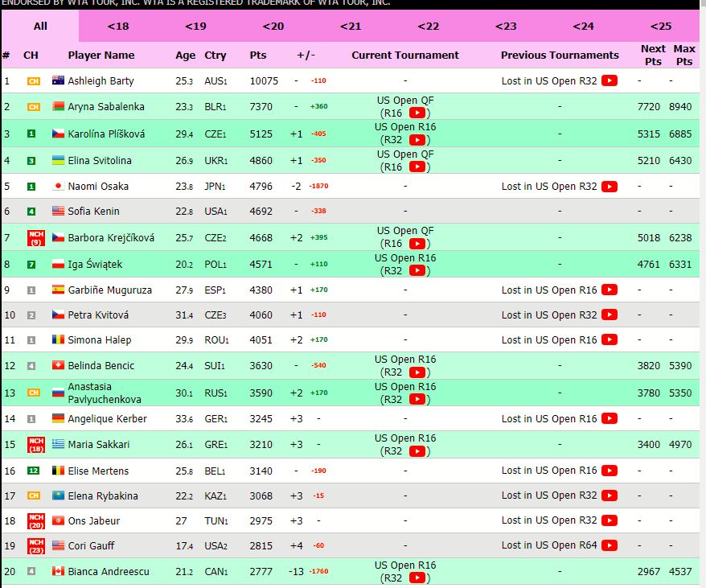Click the Ukrainian flag beside Elina Svitolina
Viewport: 706px width, 588px height.
(x=58, y=160)
